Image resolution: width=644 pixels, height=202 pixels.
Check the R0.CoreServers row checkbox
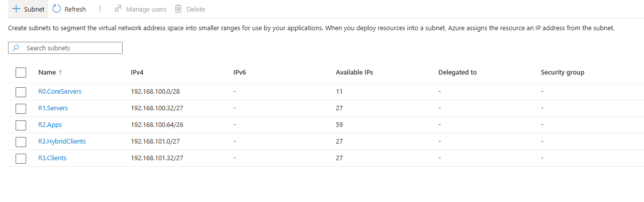(x=21, y=92)
